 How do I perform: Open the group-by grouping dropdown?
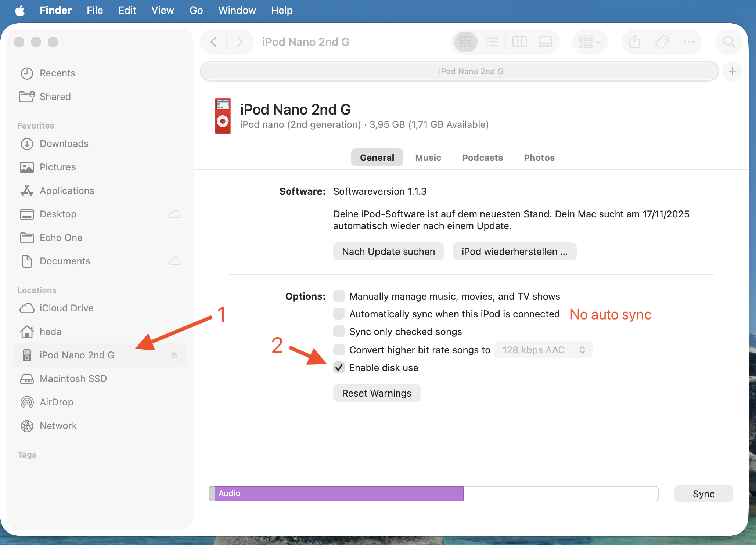590,42
